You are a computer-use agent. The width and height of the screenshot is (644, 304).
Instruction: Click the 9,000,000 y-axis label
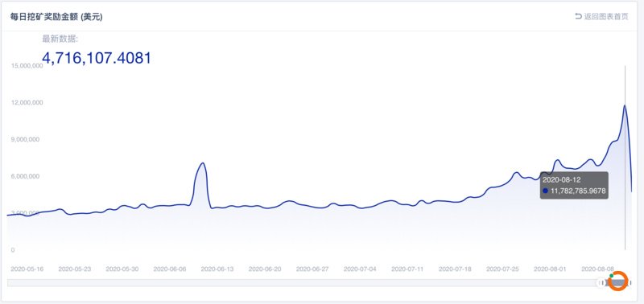[25, 139]
